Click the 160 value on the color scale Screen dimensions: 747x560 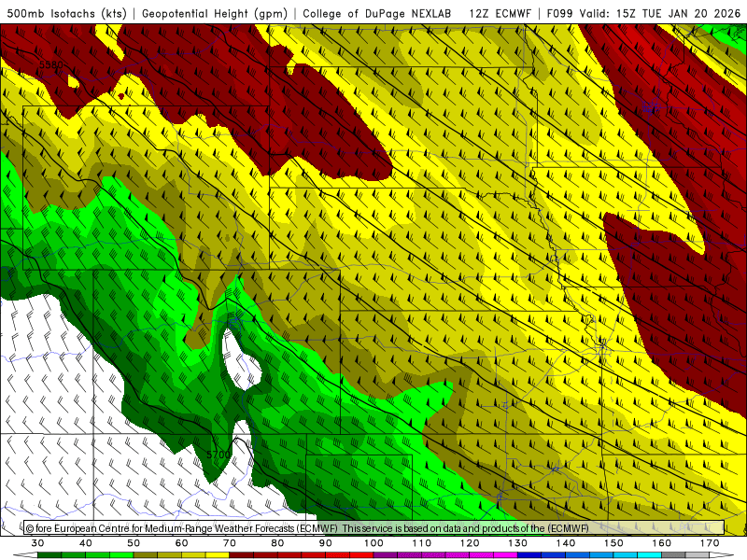662,543
